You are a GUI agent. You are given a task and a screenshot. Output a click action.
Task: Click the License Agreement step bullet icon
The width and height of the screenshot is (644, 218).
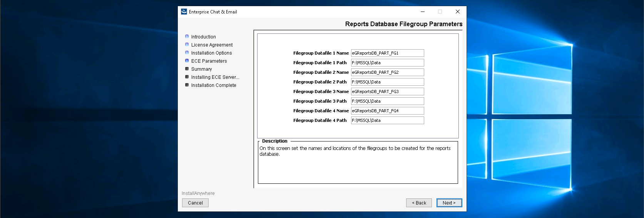[x=187, y=45]
